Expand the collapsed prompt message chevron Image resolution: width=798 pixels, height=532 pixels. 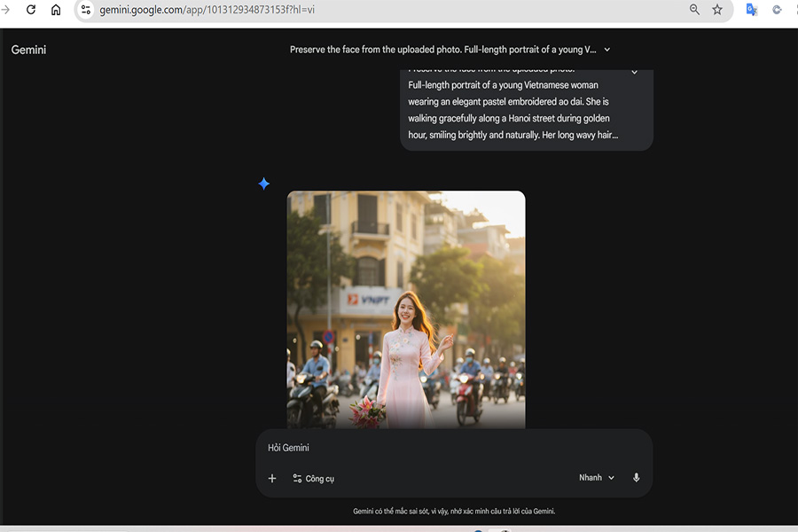pyautogui.click(x=634, y=72)
